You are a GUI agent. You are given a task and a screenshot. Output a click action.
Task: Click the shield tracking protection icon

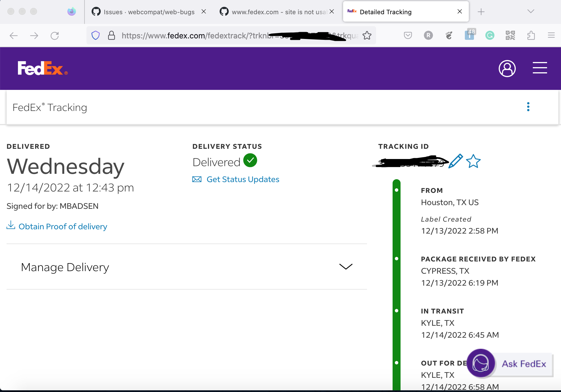[x=96, y=35]
